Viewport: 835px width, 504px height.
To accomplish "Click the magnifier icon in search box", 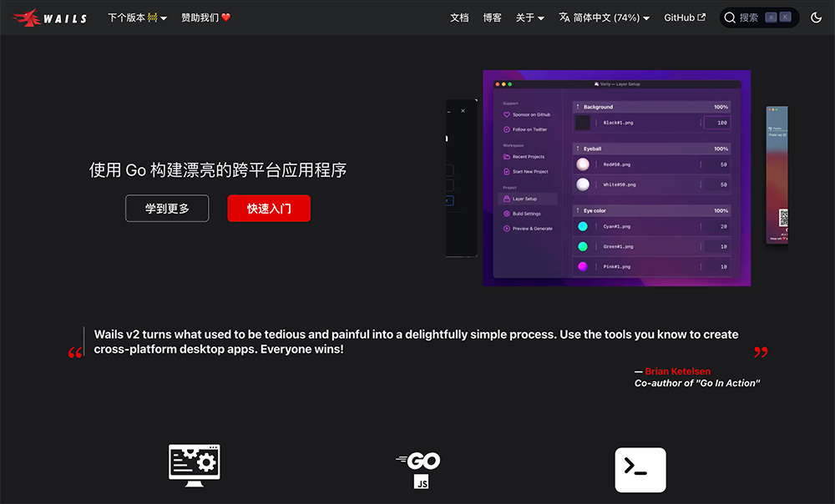I will [730, 18].
